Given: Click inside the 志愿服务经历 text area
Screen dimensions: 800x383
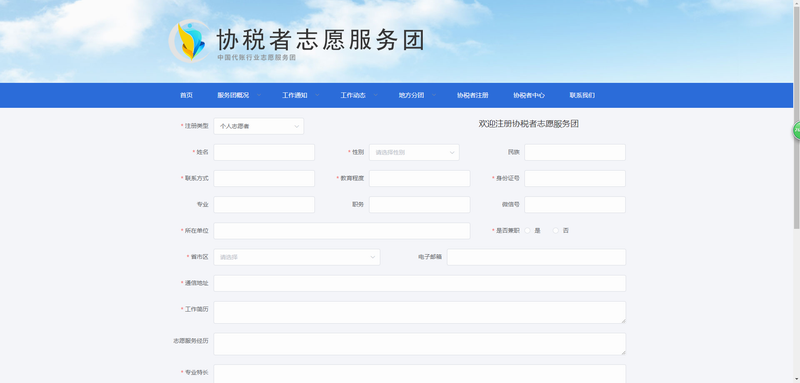Looking at the screenshot, I should point(419,344).
